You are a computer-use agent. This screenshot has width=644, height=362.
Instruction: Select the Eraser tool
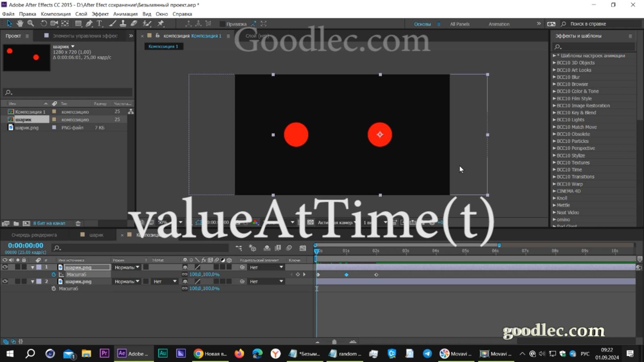(x=134, y=24)
